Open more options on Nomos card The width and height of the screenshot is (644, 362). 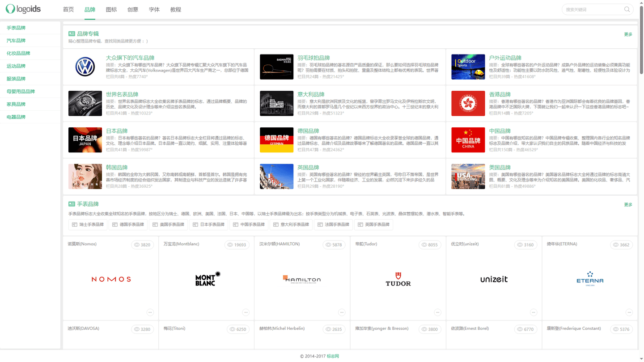coord(150,312)
